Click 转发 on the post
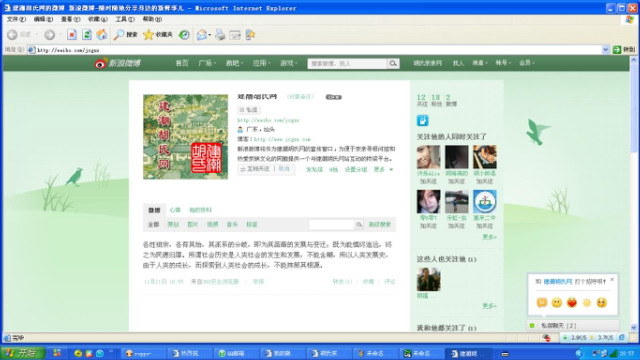640x360 pixels. [342, 282]
